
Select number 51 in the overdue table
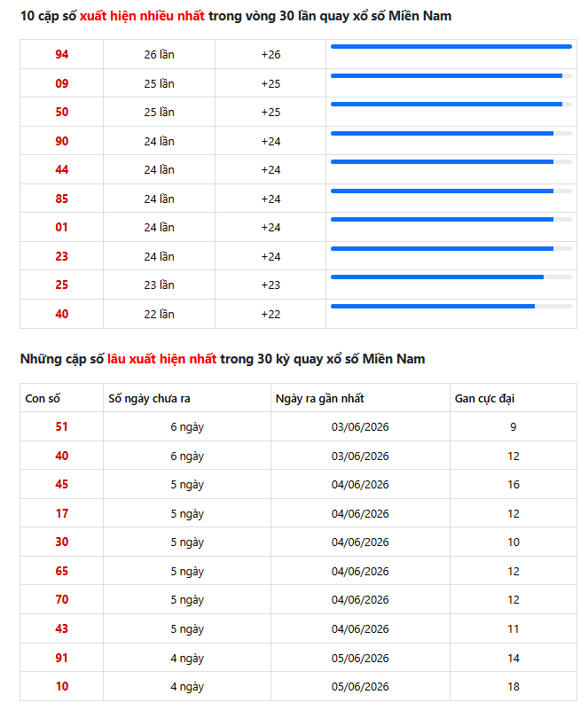tap(61, 426)
